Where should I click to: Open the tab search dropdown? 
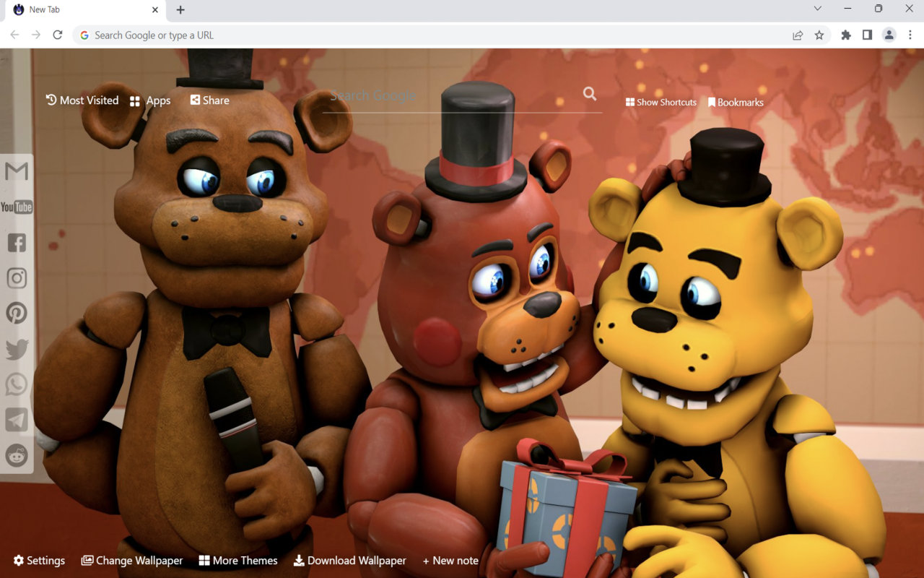[x=817, y=9]
